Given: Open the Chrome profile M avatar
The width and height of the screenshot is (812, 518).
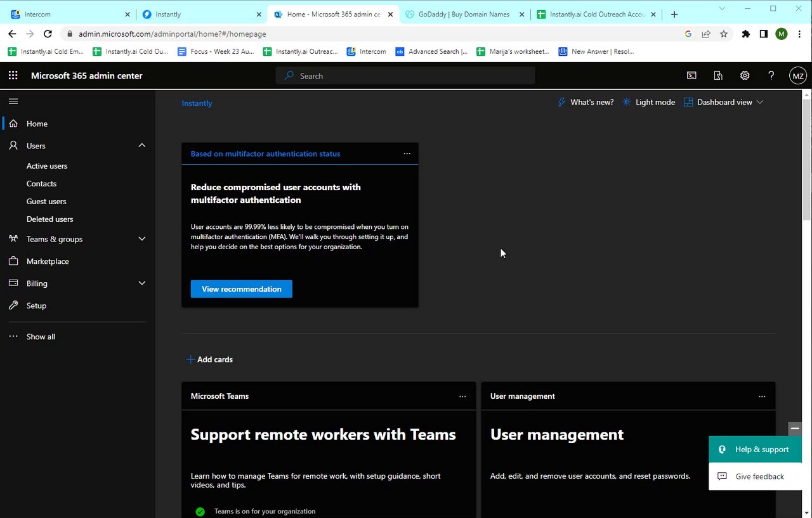Looking at the screenshot, I should (x=782, y=34).
